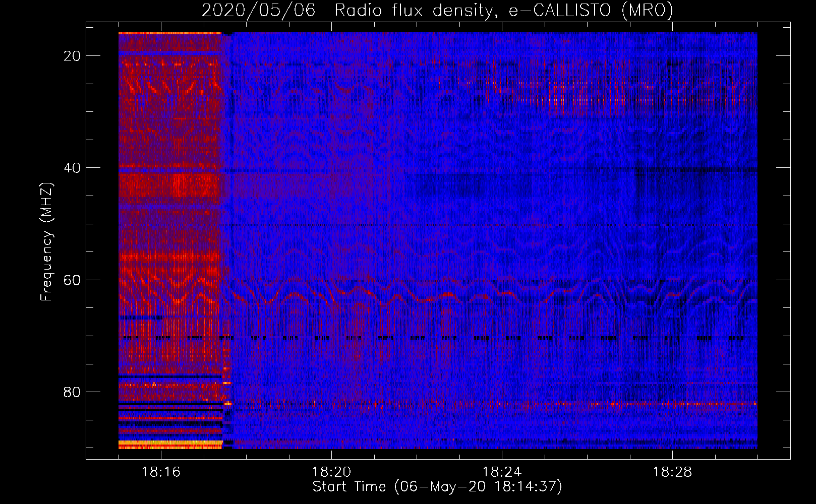Click the 18:28 time axis label
Screen dimensions: 816x504
pyautogui.click(x=672, y=472)
